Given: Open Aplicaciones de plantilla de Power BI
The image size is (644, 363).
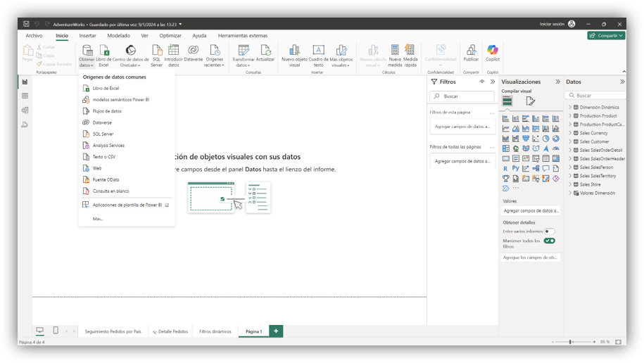Looking at the screenshot, I should pyautogui.click(x=127, y=205).
